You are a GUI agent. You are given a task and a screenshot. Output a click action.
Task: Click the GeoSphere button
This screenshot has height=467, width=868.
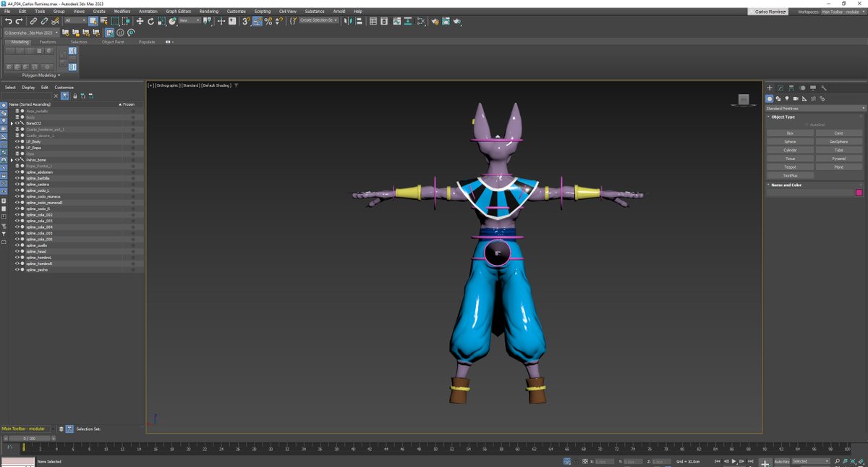point(839,141)
